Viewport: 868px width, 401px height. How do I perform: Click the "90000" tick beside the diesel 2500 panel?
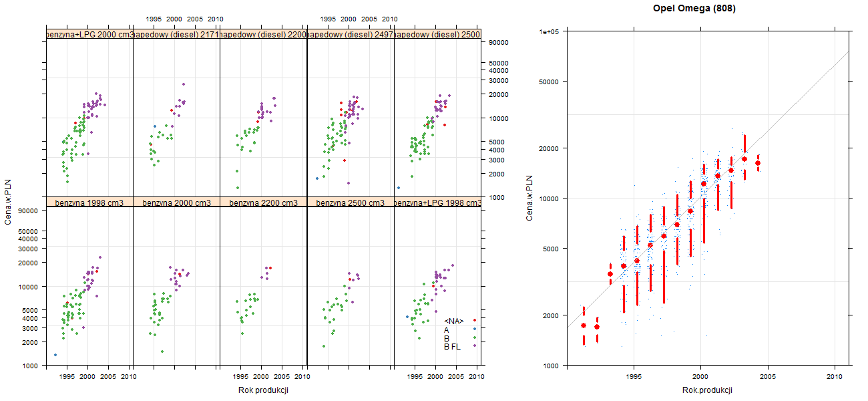point(499,42)
